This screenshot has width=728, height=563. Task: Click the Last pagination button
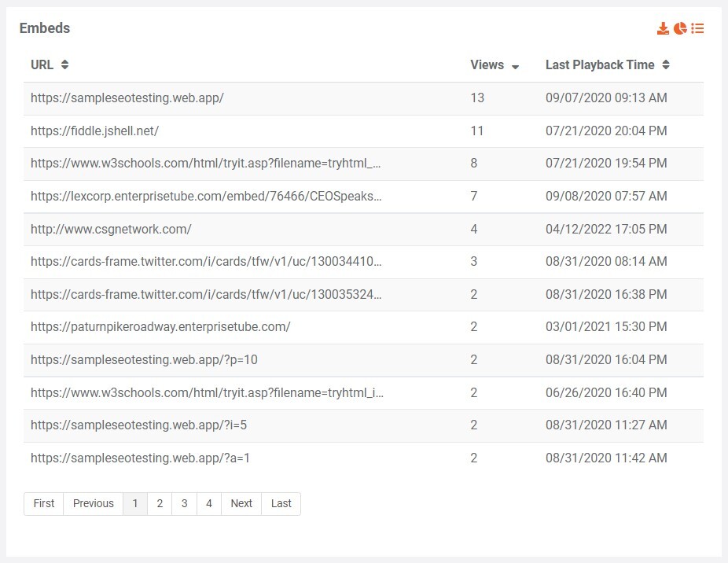(281, 503)
